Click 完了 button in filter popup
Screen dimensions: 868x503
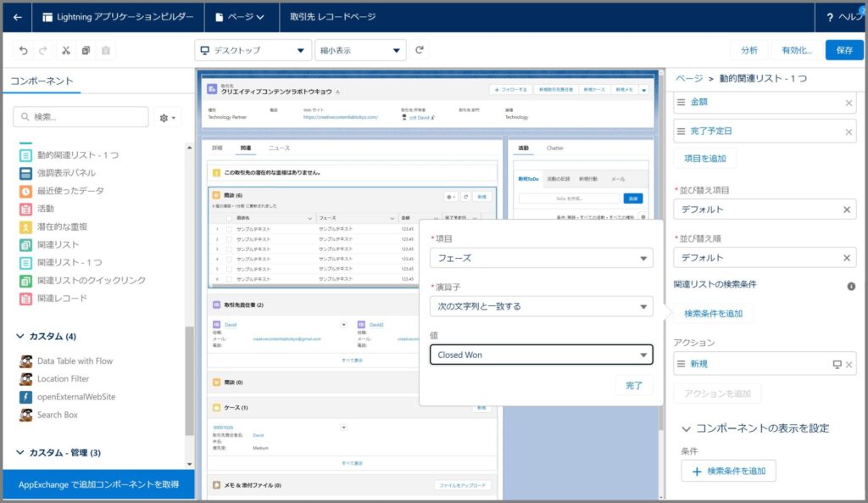coord(634,386)
